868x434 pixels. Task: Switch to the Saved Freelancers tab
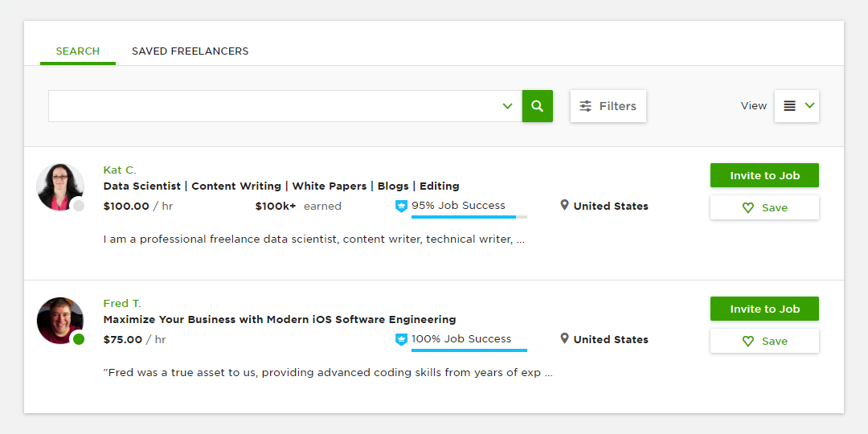(x=190, y=51)
